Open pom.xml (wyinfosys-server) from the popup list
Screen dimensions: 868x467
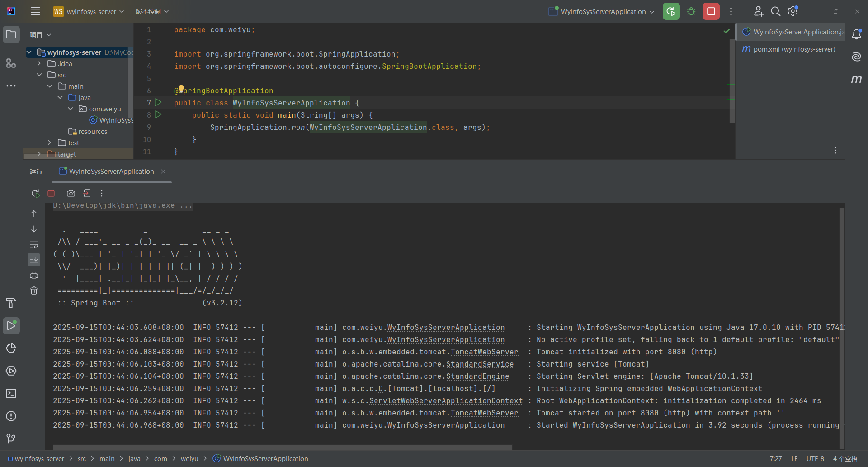(x=793, y=49)
